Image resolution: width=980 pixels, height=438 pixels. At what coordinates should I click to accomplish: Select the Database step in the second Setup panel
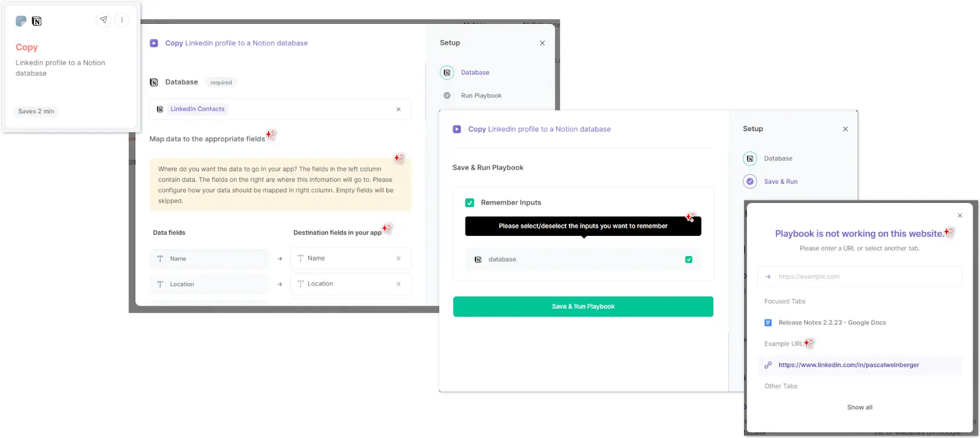pos(778,159)
